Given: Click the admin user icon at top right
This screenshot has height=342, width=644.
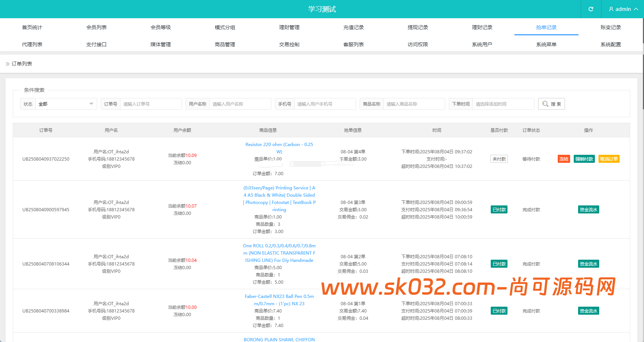Looking at the screenshot, I should click(x=611, y=9).
